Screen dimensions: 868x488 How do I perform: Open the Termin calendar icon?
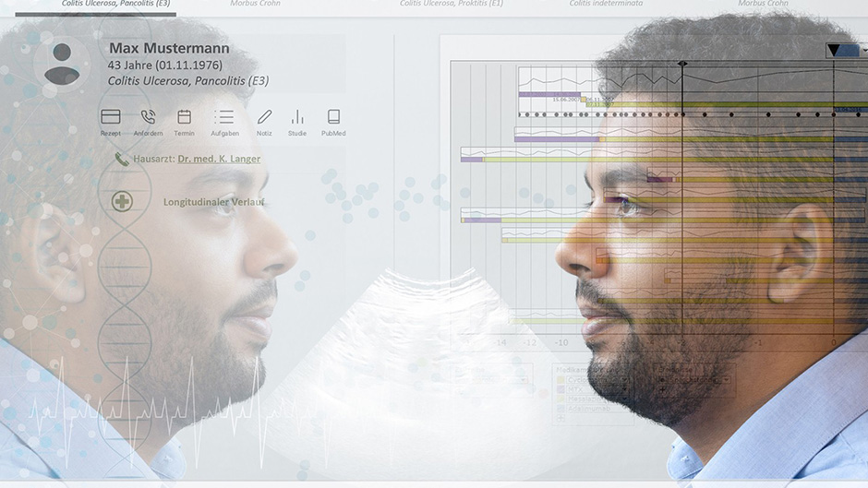point(185,117)
